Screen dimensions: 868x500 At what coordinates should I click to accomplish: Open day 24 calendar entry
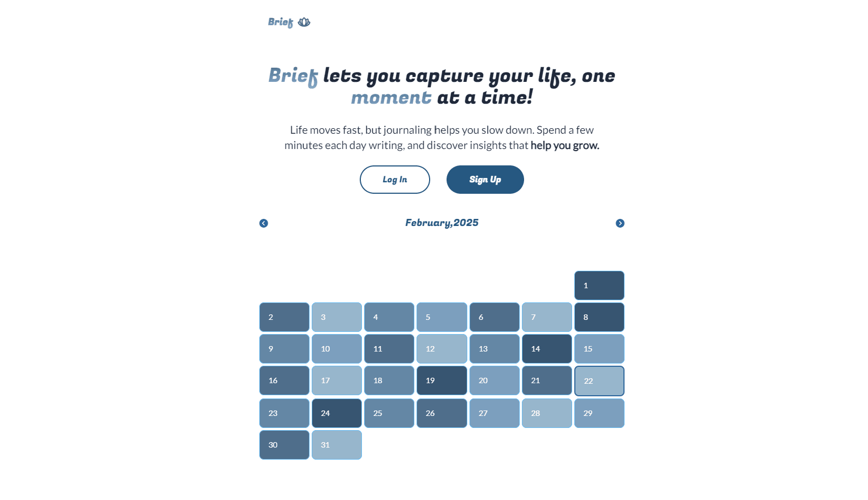point(337,413)
